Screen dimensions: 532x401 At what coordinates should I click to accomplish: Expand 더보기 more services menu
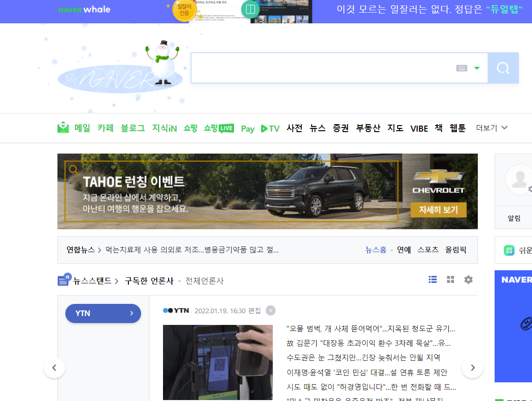tap(492, 128)
